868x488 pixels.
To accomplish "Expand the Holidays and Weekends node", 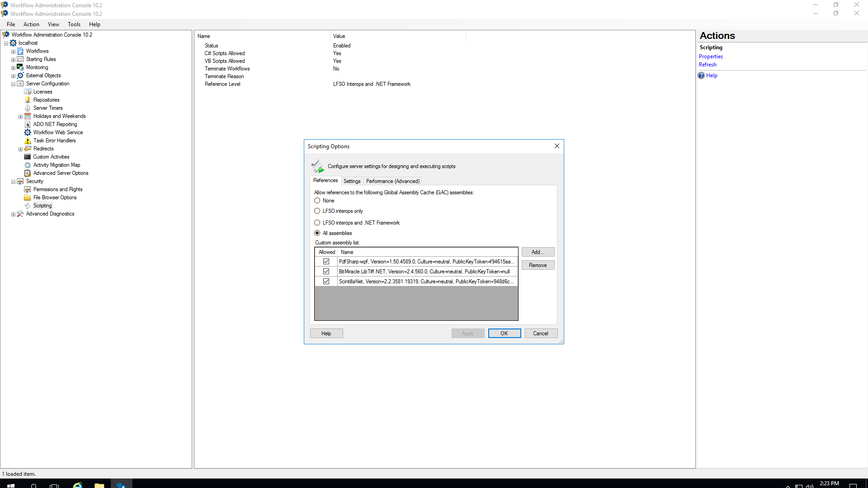I will tap(20, 117).
